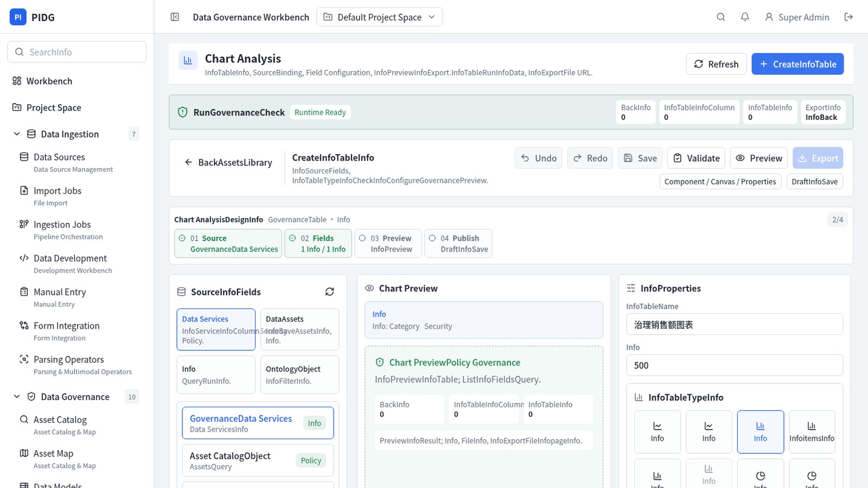The image size is (868, 488).
Task: Select GovernanceData Services list item
Action: [x=258, y=423]
